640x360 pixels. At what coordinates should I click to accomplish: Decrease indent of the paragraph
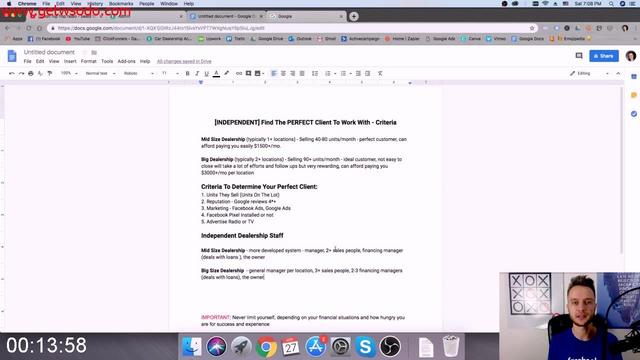pyautogui.click(x=358, y=73)
